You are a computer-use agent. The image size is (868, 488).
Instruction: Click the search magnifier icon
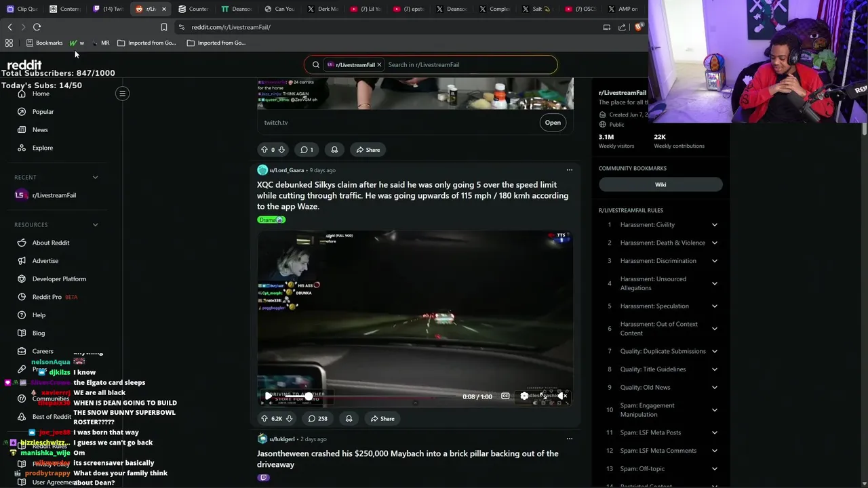[x=315, y=64]
